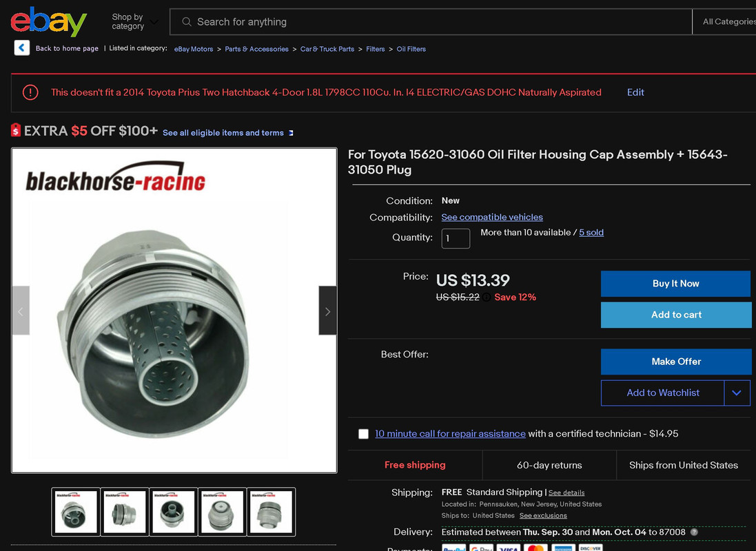Screen dimensions: 756x551
Task: Show the previous product image
Action: click(x=21, y=311)
